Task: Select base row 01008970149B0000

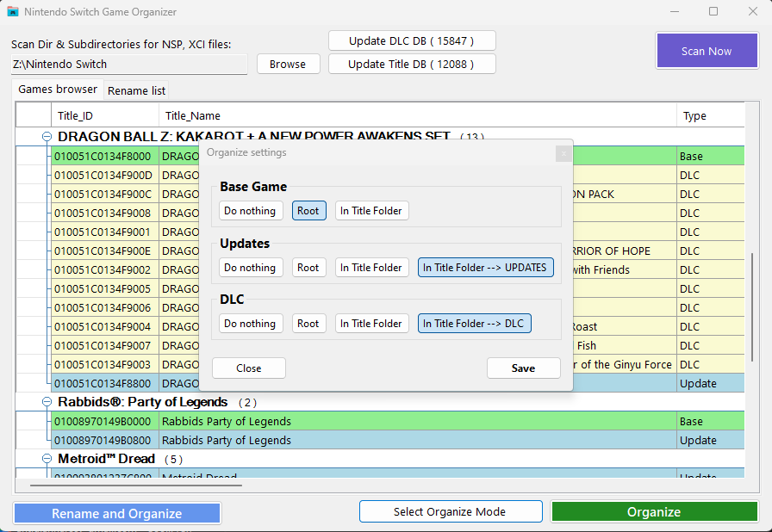Action: (398, 421)
